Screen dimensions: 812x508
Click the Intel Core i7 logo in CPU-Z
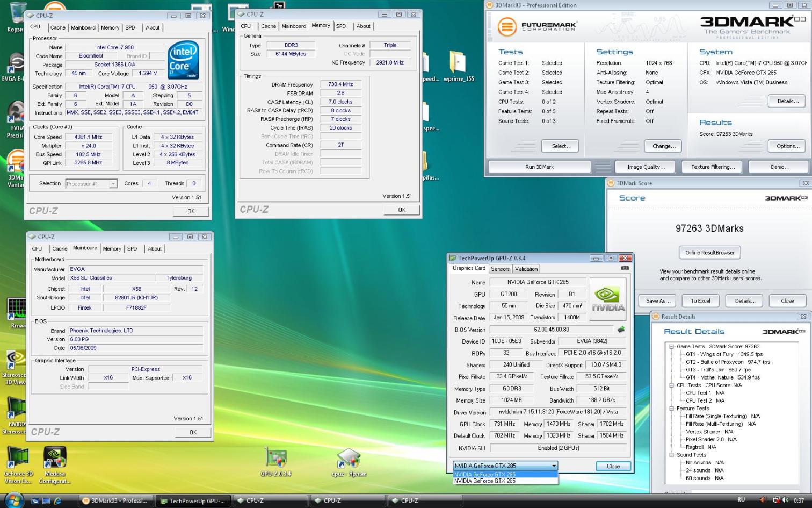pos(183,60)
